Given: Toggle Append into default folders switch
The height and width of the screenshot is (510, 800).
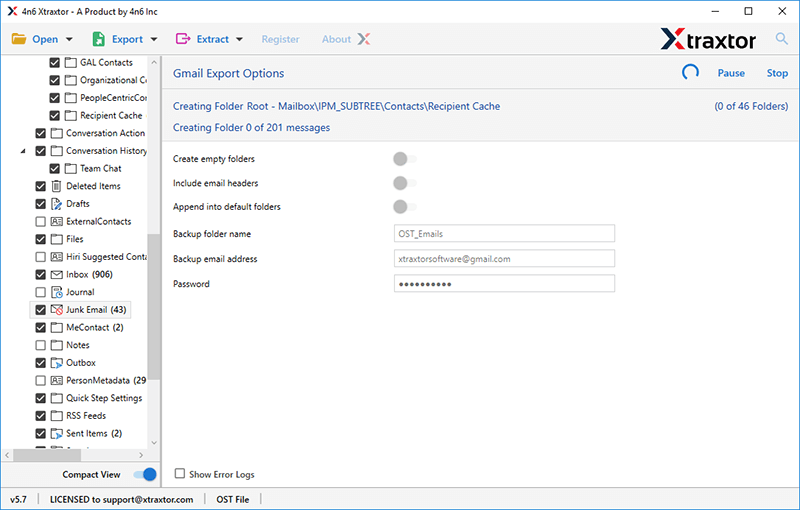Looking at the screenshot, I should [x=405, y=207].
